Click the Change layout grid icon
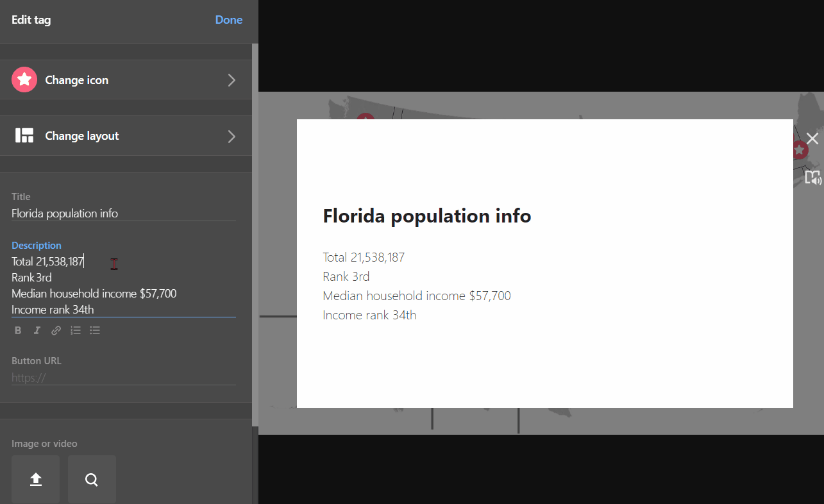 coord(24,135)
